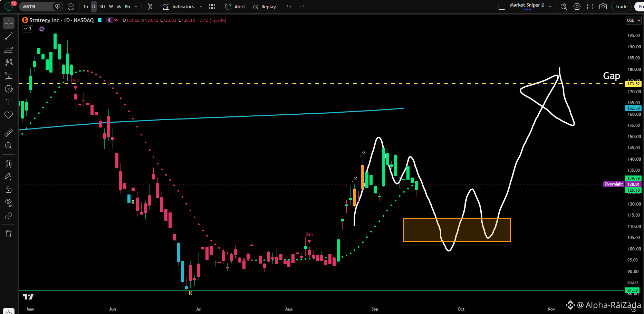Toggle hide all drawings eye icon
The height and width of the screenshot is (314, 644).
click(9, 203)
